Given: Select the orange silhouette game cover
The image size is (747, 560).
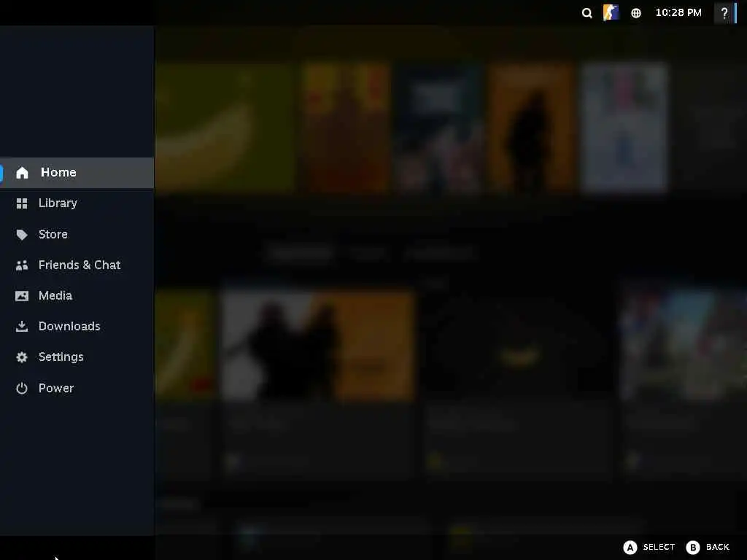Looking at the screenshot, I should [x=532, y=128].
